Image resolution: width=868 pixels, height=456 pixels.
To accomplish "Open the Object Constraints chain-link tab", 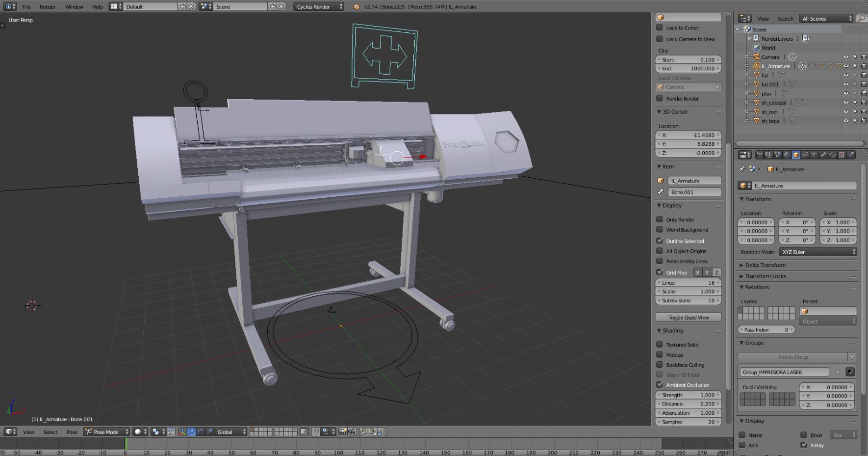I will click(805, 155).
